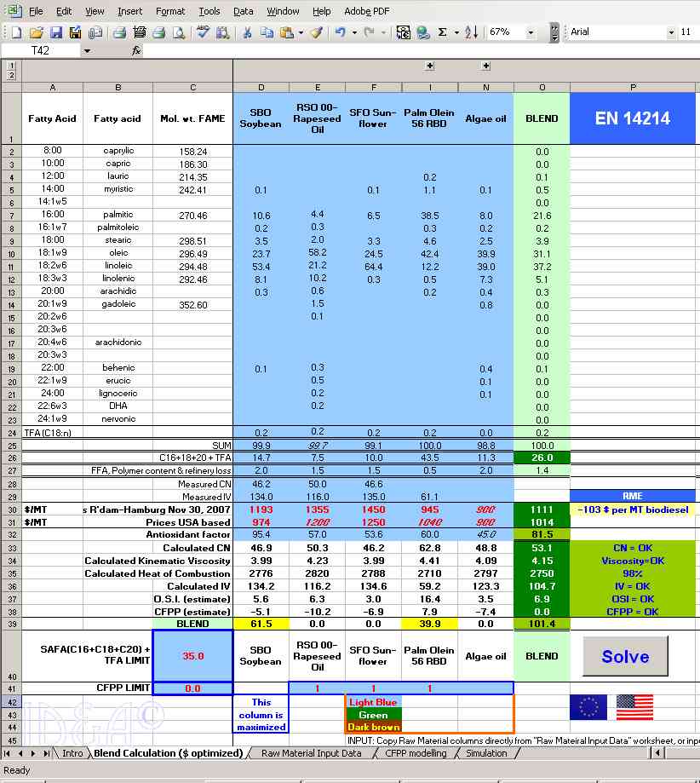The width and height of the screenshot is (700, 783).
Task: Sort ascending with the A-Z arrow icon
Action: [471, 33]
